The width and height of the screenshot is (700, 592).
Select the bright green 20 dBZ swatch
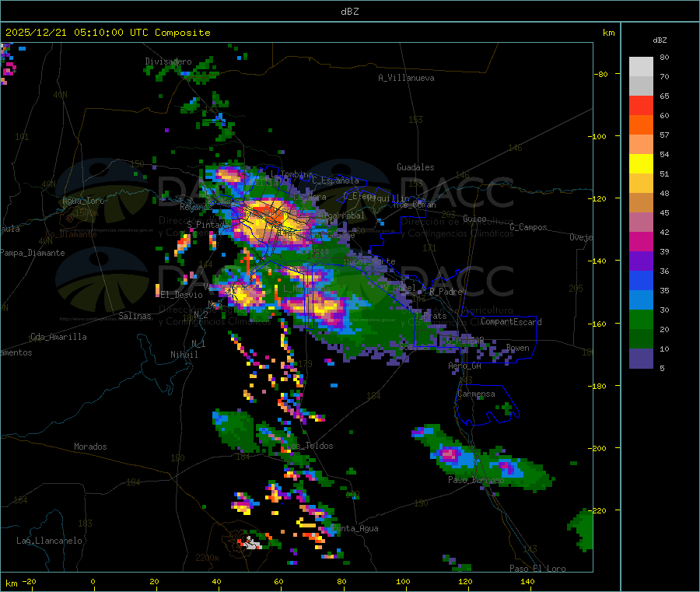(x=641, y=319)
